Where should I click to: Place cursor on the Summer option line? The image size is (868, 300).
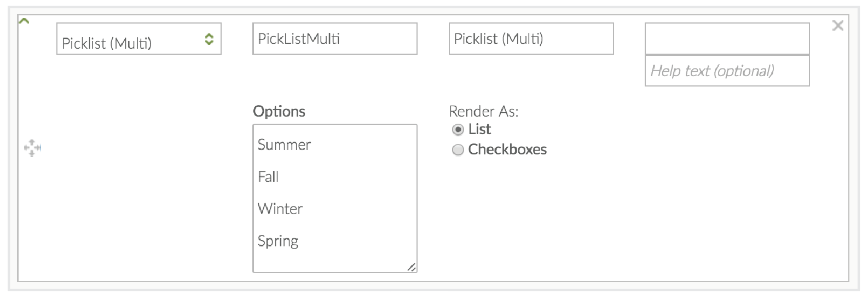pyautogui.click(x=285, y=145)
